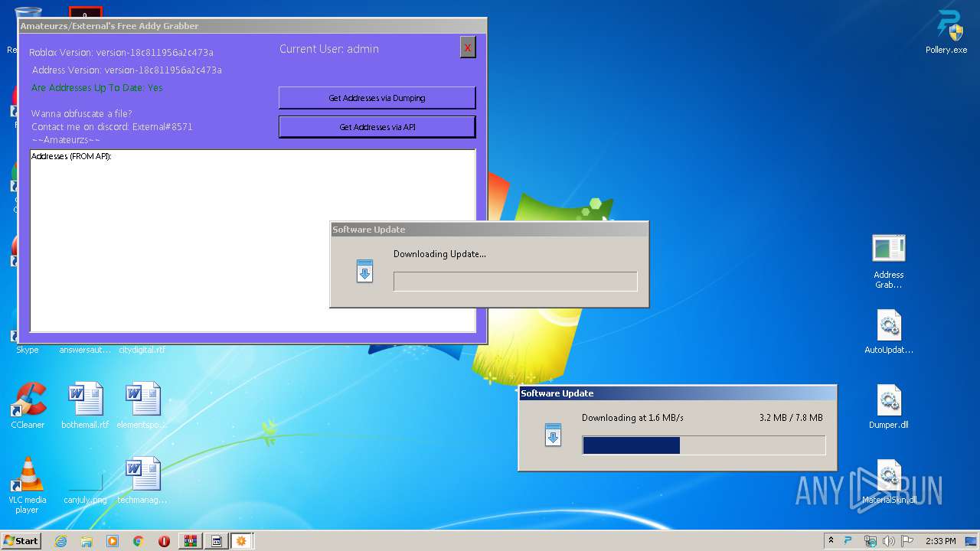Click the Show Desktop button
Image resolution: width=980 pixels, height=551 pixels.
(972, 541)
